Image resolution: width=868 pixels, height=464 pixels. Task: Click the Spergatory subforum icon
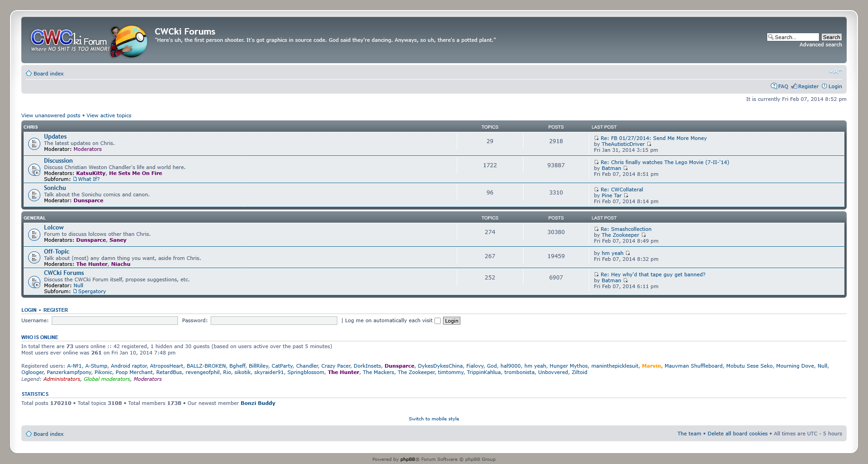pos(75,291)
